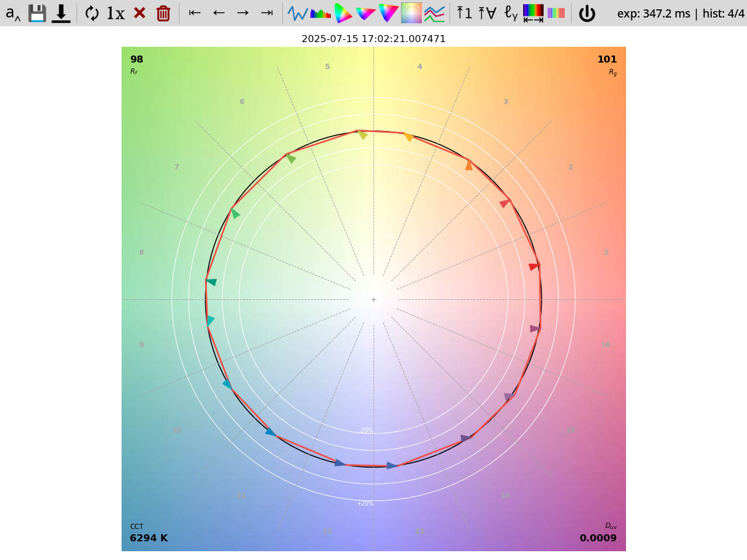
Task: Click the pastel color bands icon
Action: coord(556,13)
